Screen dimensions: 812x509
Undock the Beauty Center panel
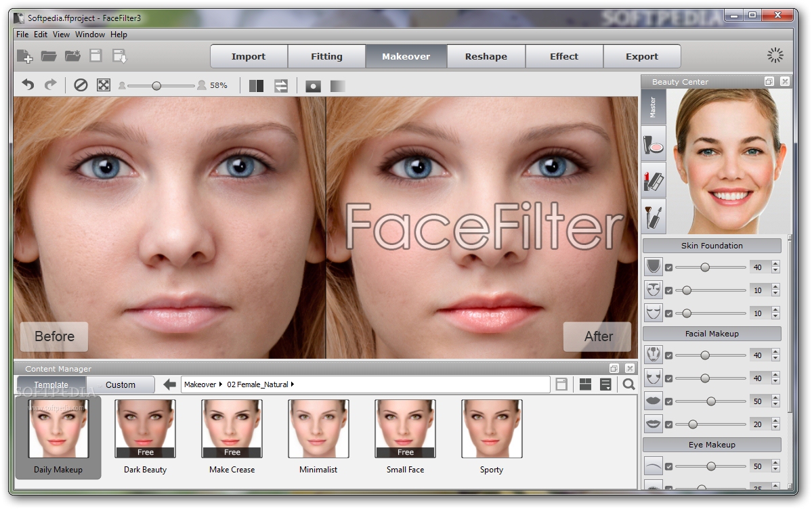[x=769, y=81]
